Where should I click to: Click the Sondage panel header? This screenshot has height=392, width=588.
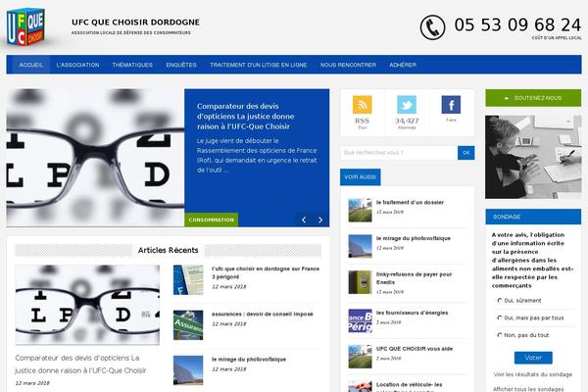533,217
